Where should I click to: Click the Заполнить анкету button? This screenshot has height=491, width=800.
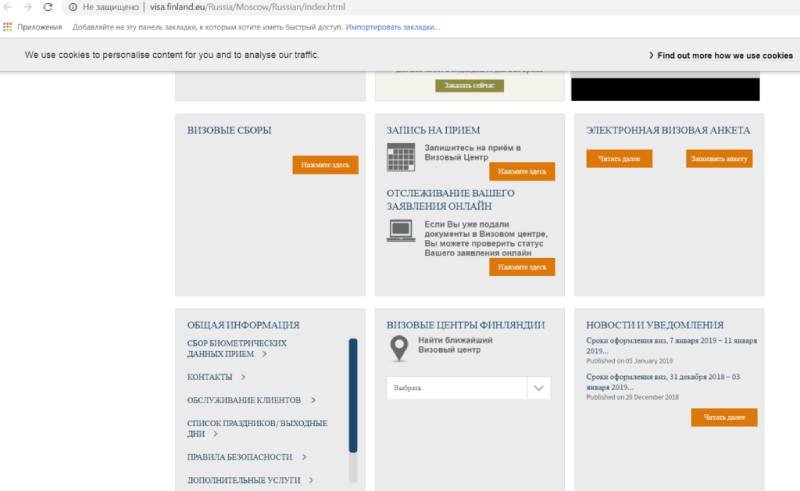pyautogui.click(x=719, y=159)
